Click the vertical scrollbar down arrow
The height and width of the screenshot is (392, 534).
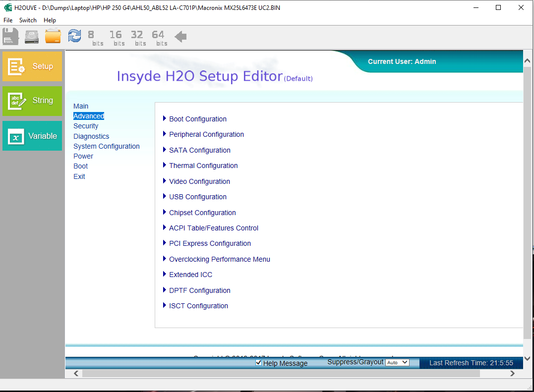(527, 358)
